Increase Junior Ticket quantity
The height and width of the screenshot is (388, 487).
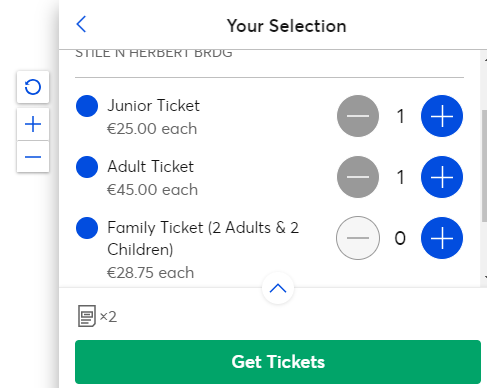[x=442, y=116]
